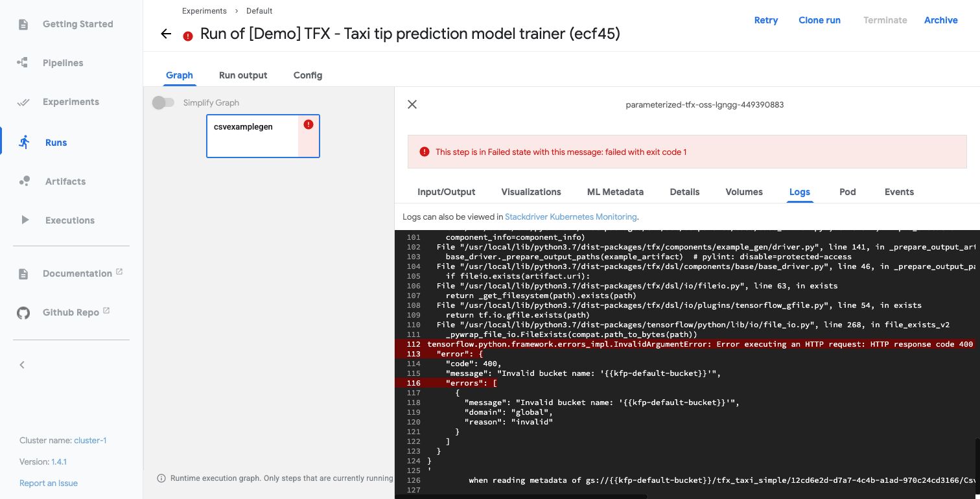Click log line 115 Invalid bucket name message
Viewport: 980px width, 499px height.
point(583,373)
